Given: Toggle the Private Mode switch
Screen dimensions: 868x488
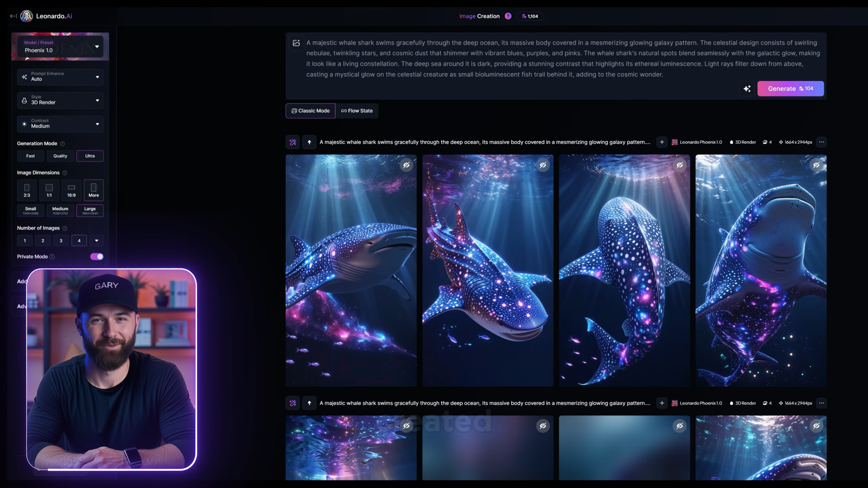Looking at the screenshot, I should pos(97,256).
